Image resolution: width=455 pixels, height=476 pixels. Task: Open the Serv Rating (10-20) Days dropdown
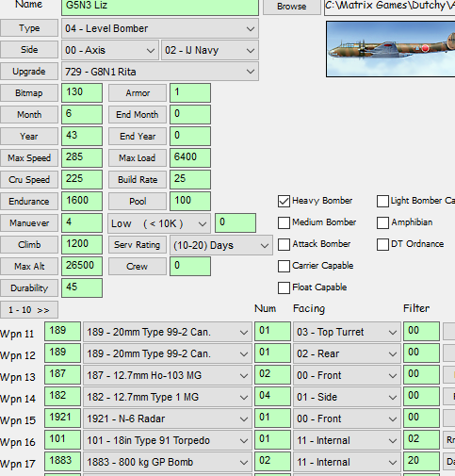point(221,245)
